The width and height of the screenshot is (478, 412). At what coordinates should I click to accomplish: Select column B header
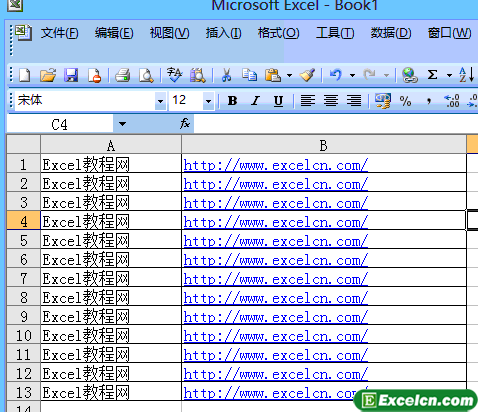click(324, 145)
